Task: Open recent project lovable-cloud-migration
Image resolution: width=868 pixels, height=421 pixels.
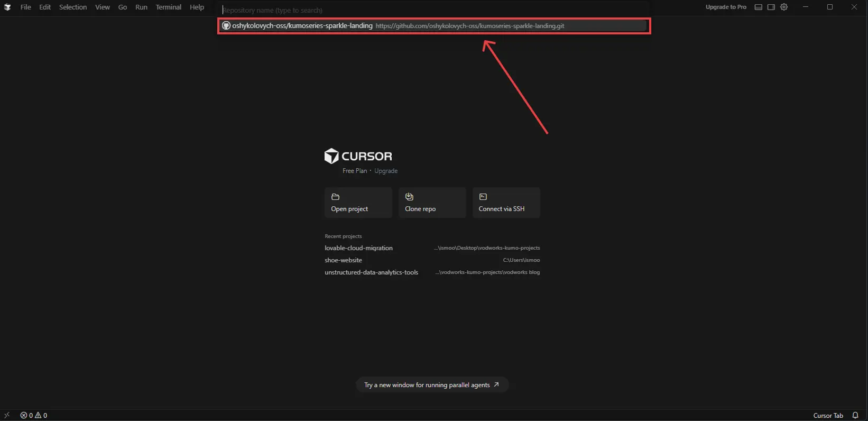Action: click(x=432, y=248)
